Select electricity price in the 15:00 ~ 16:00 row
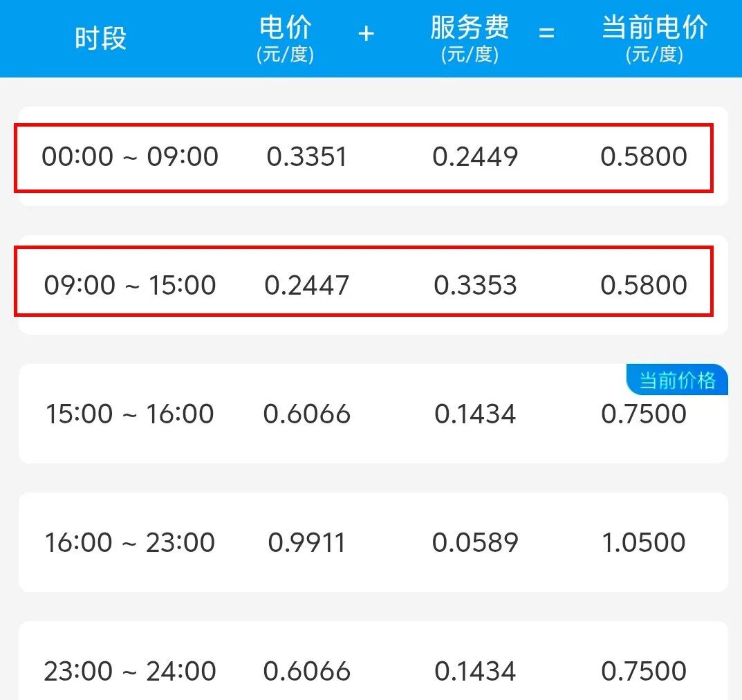The image size is (742, 700). 306,414
